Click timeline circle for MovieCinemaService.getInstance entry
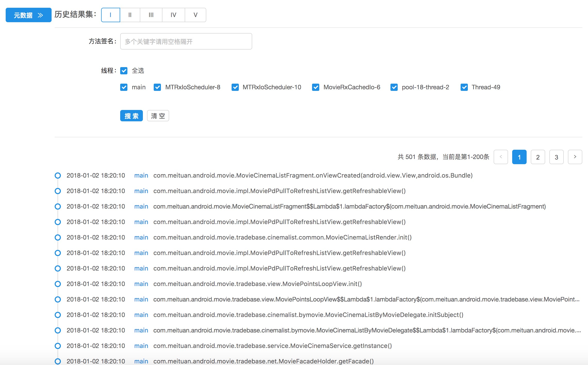The width and height of the screenshot is (588, 365). [58, 346]
